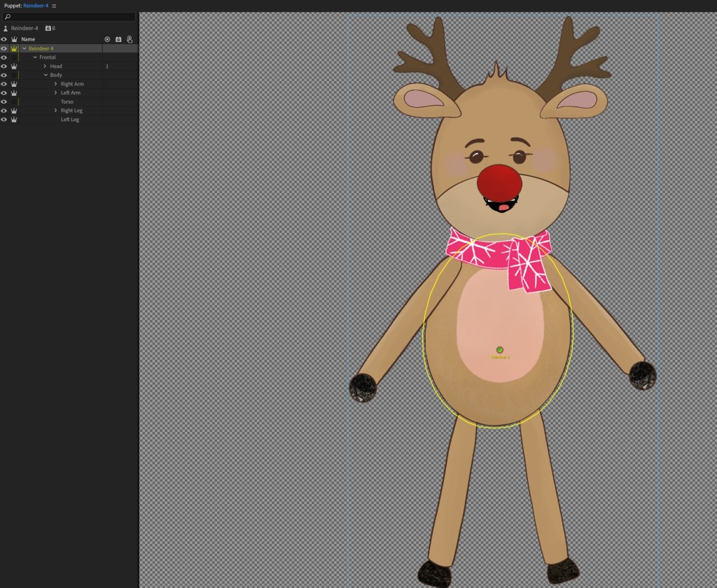This screenshot has width=717, height=588.
Task: Toggle the yellow crown on Reindeer 4 layer
Action: [x=14, y=48]
